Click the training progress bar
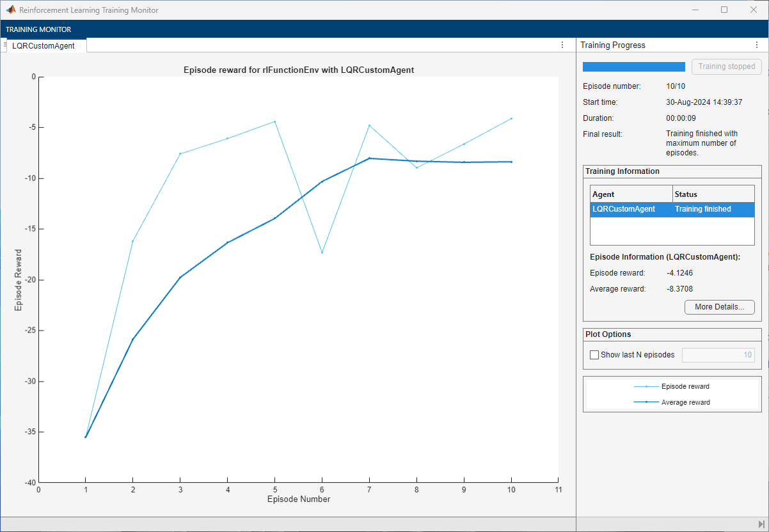 [x=634, y=66]
